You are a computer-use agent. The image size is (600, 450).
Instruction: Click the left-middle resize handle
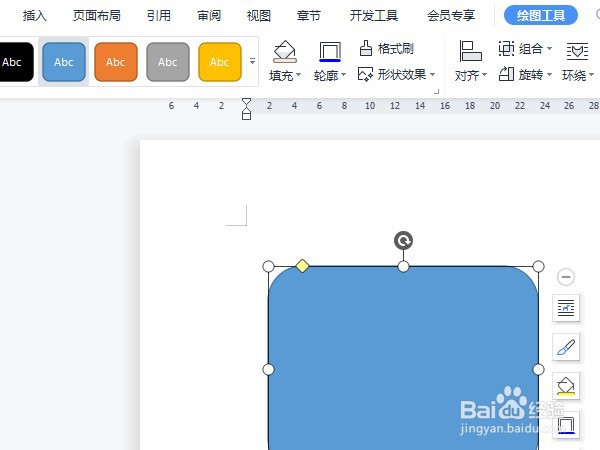click(269, 369)
